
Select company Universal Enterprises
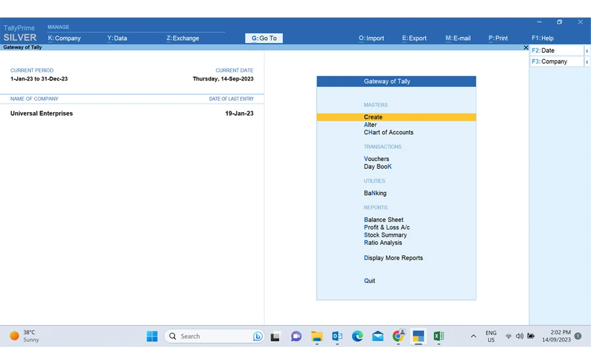tap(42, 113)
